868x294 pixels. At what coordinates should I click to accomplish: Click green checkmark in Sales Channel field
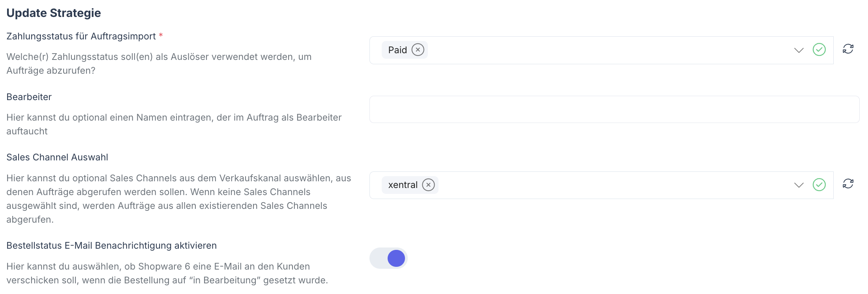(819, 184)
